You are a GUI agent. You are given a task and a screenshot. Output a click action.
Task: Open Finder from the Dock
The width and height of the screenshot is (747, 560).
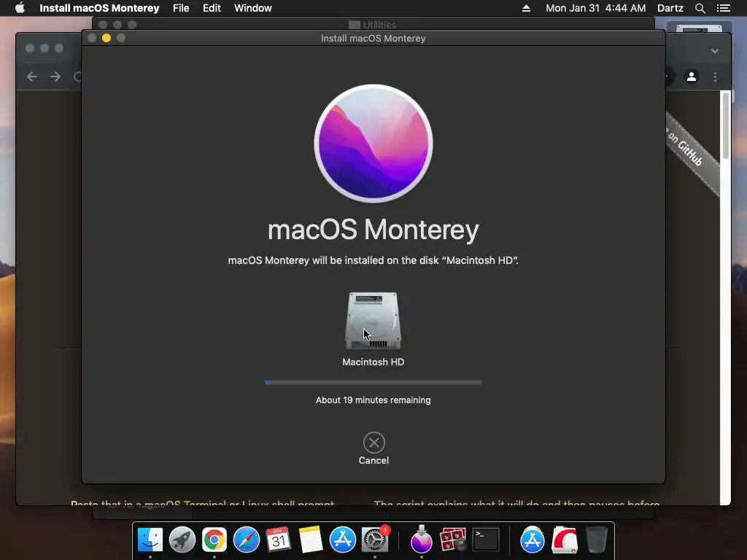[x=150, y=540]
